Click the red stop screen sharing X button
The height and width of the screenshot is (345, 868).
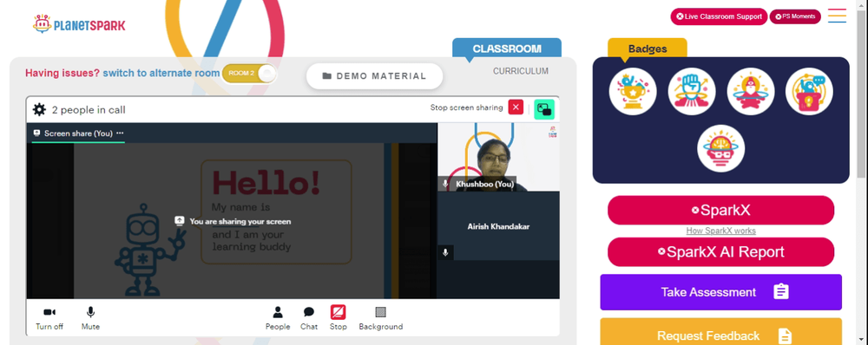[x=516, y=107]
